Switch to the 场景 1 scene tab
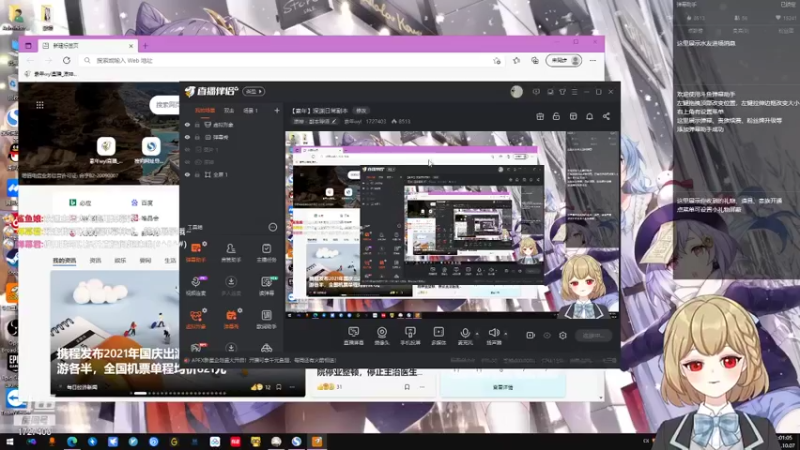Screen dimensions: 800x450 click(x=250, y=110)
